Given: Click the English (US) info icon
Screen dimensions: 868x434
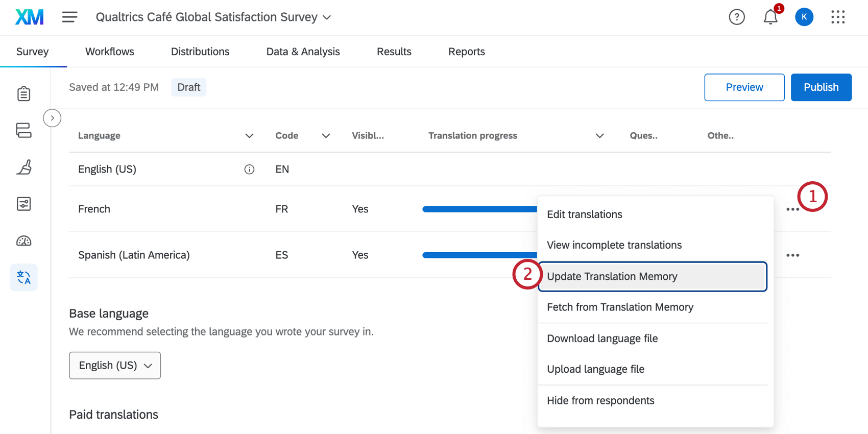Looking at the screenshot, I should [x=249, y=170].
